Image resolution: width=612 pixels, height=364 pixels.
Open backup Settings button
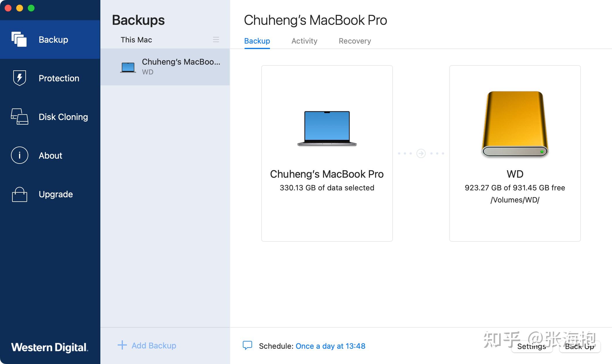(532, 346)
